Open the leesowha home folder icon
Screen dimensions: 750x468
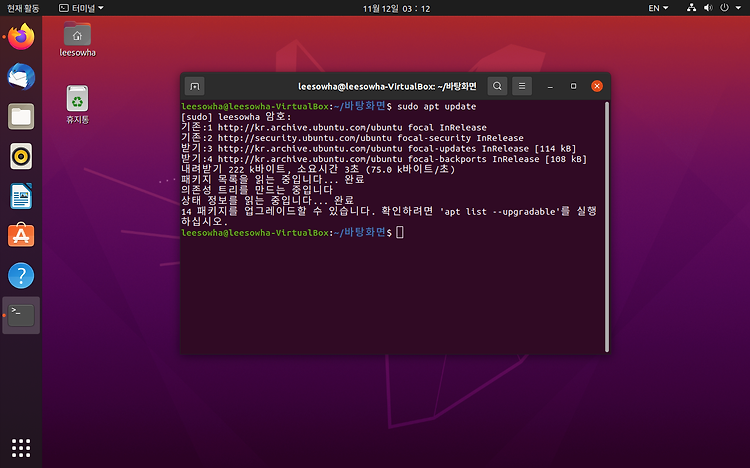77,40
